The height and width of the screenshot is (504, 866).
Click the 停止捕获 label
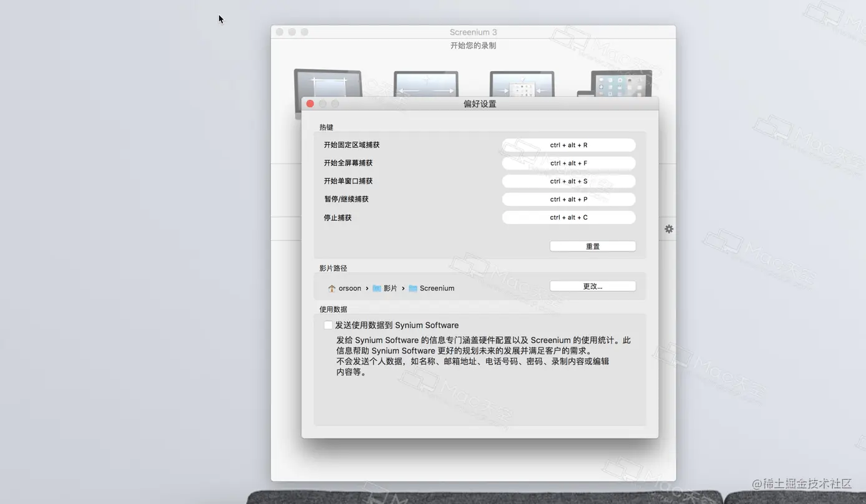(x=338, y=218)
